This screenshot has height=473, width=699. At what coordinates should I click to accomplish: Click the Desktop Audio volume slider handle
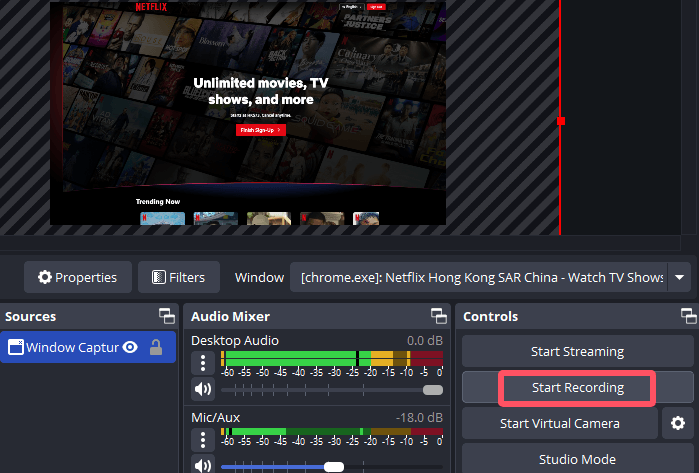[x=432, y=390]
